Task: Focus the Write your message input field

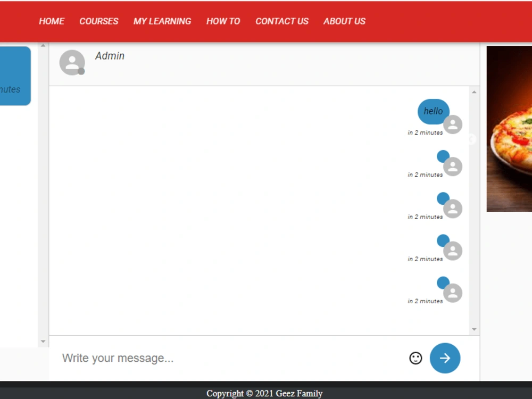Action: click(x=231, y=358)
